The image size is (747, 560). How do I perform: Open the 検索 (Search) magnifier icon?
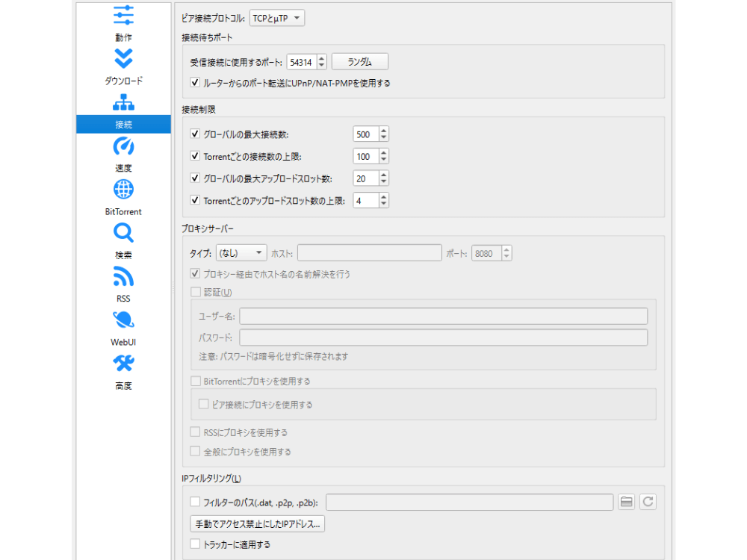123,234
